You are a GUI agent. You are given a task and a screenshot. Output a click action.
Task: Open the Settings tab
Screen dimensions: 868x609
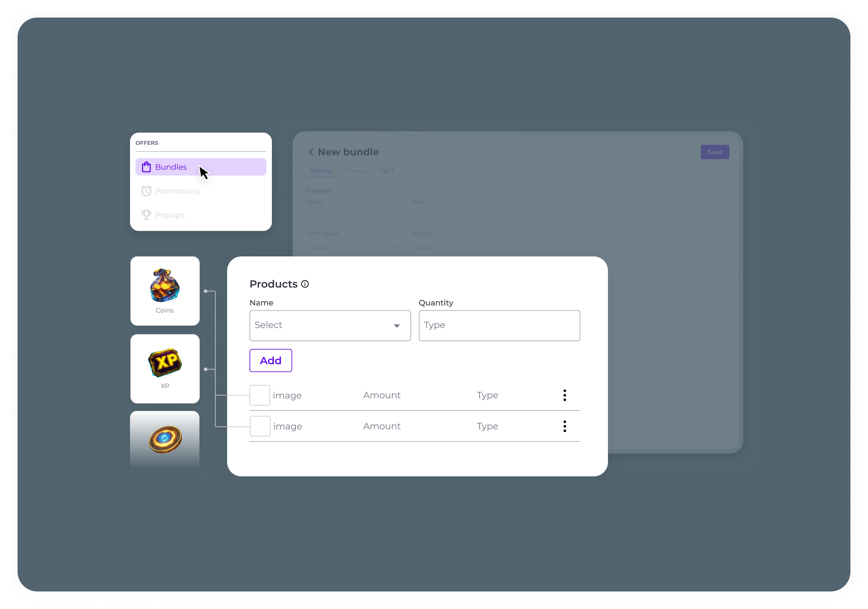point(321,171)
